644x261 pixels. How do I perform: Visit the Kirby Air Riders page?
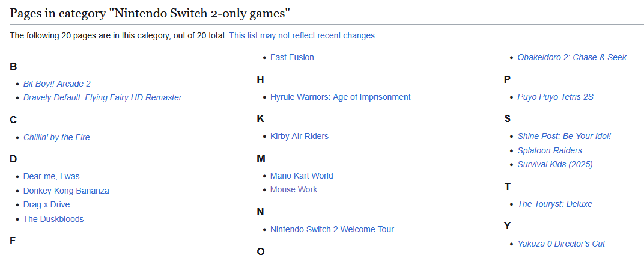click(x=299, y=136)
